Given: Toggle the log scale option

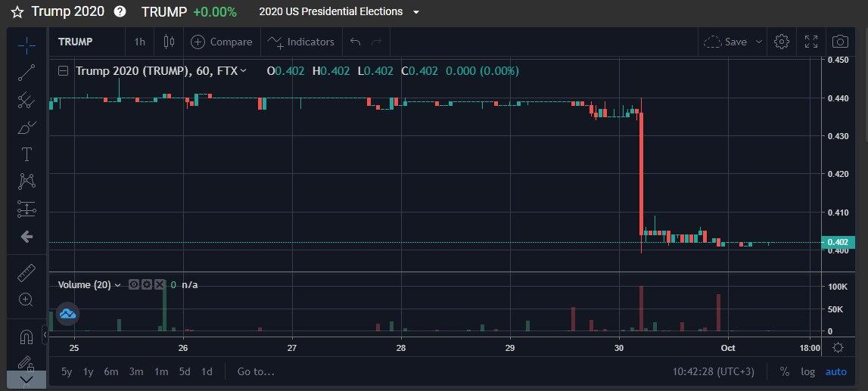Looking at the screenshot, I should pos(808,371).
